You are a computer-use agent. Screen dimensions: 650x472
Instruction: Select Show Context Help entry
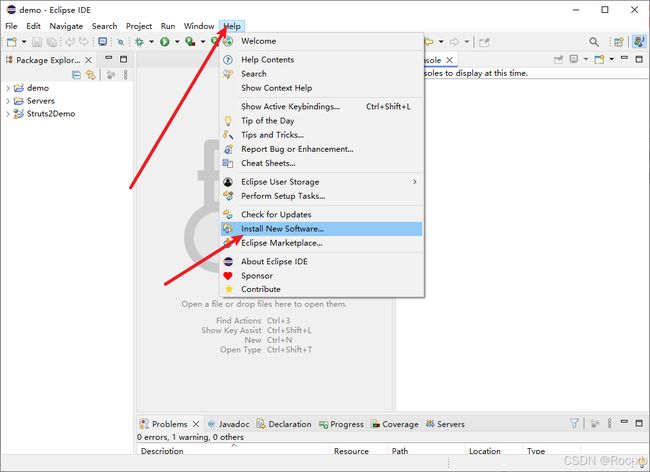point(322,88)
